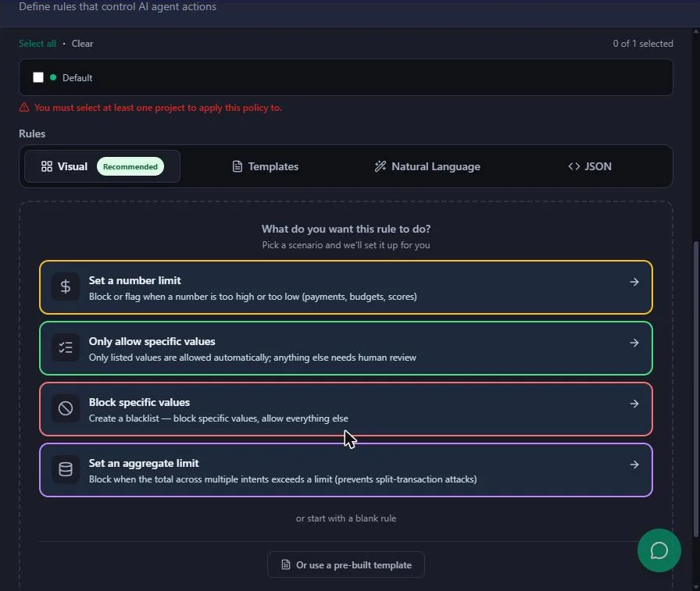Click the 'You must select at least one project' error
The height and width of the screenshot is (591, 700).
158,108
